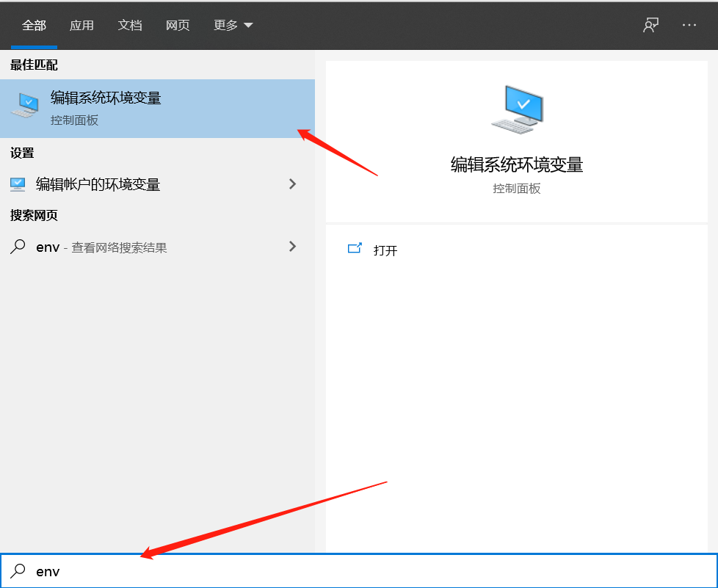Viewport: 718px width, 588px height.
Task: Click the computer icon beside 编辑系统环境变量
Action: 25,105
